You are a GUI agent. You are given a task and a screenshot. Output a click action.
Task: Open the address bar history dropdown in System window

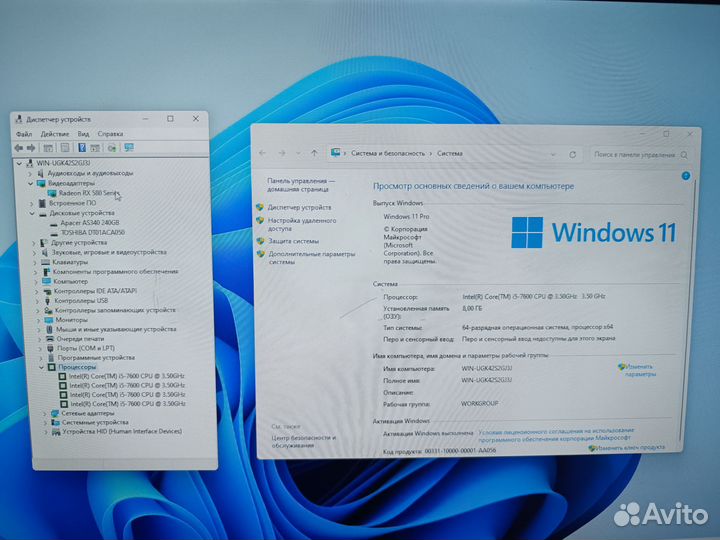click(x=553, y=155)
